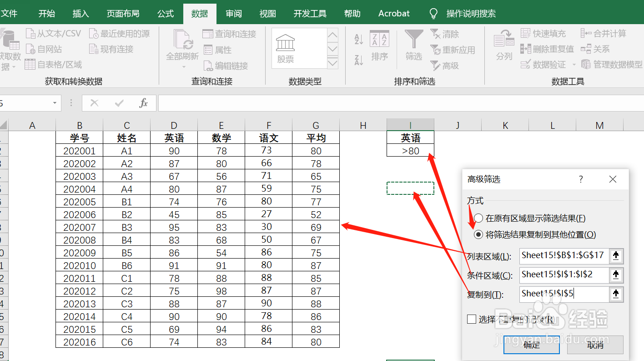The width and height of the screenshot is (644, 361).
Task: Open the 插入 ribbon tab
Action: [x=81, y=14]
